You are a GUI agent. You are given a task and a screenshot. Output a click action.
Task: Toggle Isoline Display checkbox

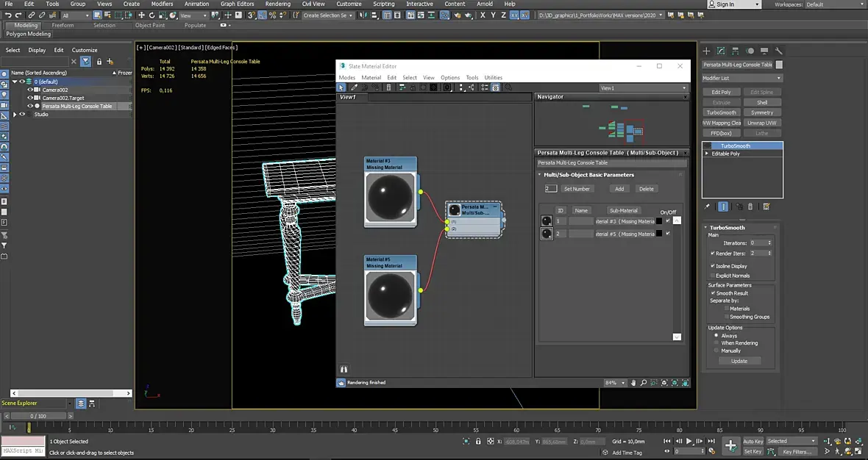(713, 266)
